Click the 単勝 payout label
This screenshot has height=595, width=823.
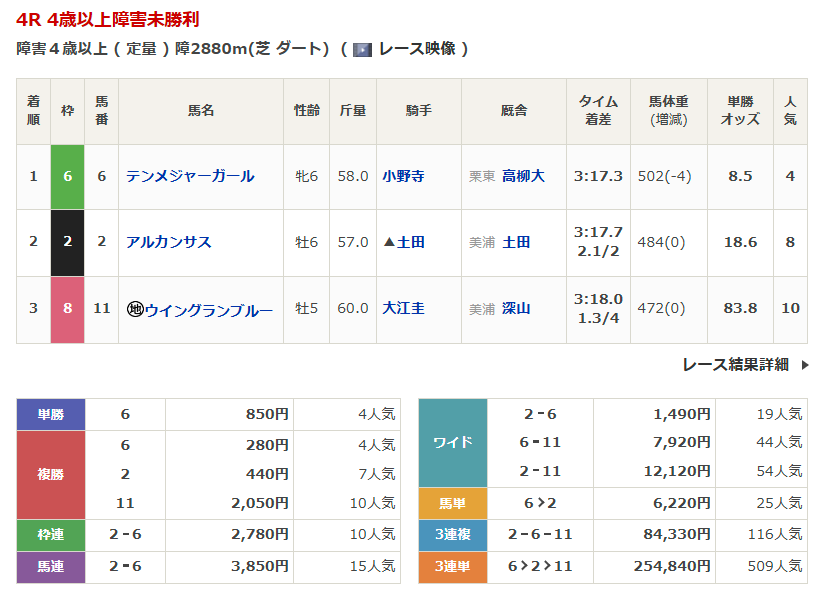click(x=51, y=414)
